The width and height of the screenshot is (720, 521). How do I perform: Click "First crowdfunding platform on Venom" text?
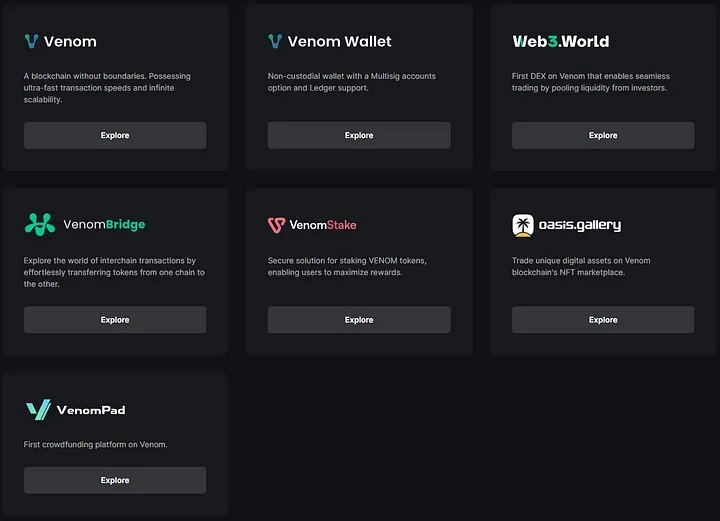95,445
